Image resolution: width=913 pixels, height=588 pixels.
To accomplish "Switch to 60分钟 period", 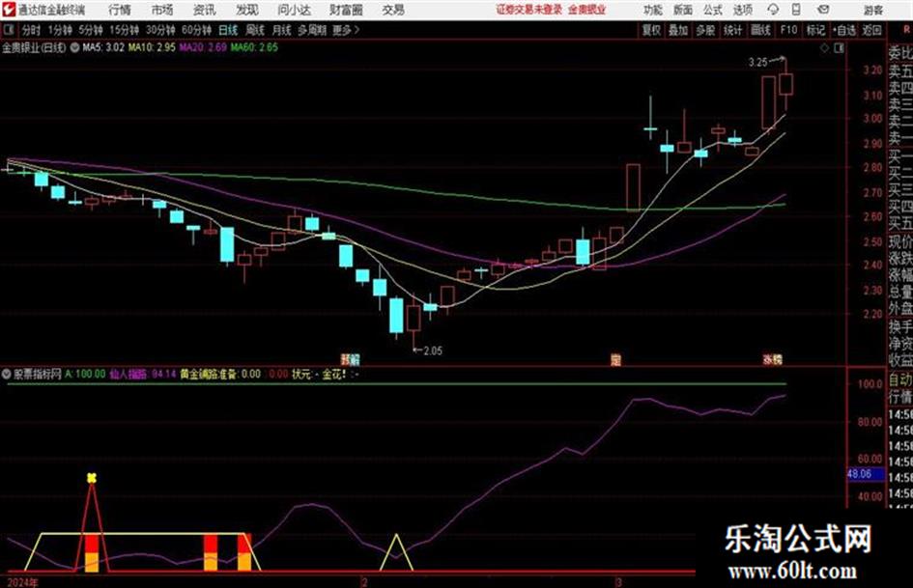I will coord(196,30).
